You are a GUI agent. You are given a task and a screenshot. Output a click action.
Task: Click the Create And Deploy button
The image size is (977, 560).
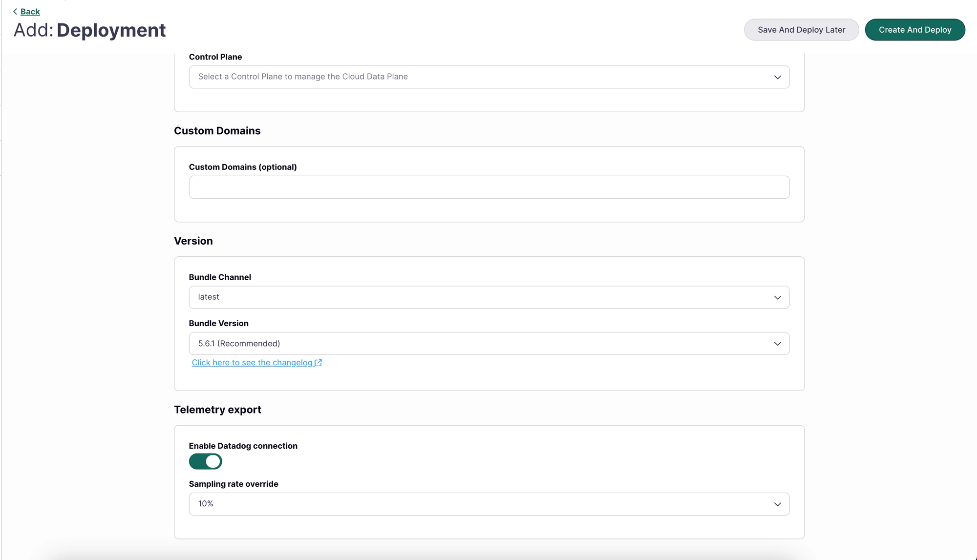pos(914,29)
